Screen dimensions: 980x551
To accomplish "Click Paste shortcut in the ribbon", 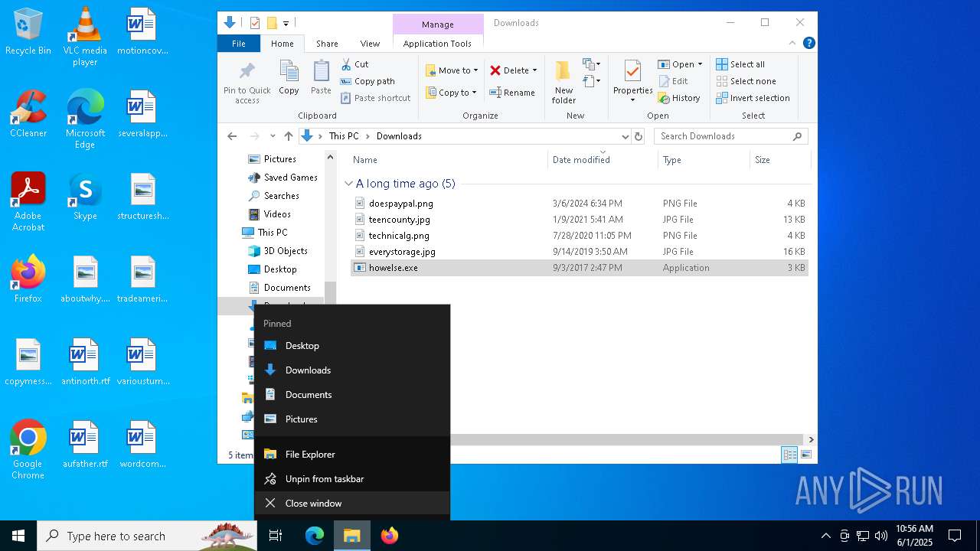I will click(x=375, y=98).
